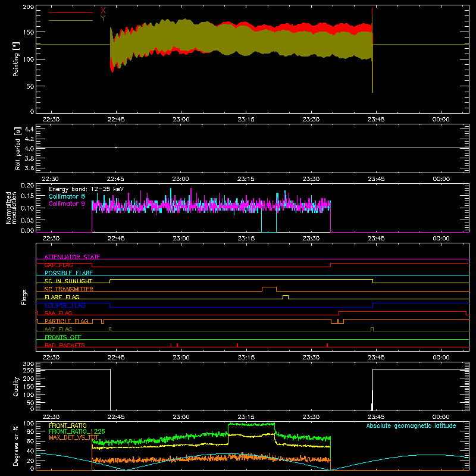The width and height of the screenshot is (476, 476).
Task: Click the PARTICLE_FLAG label
Action: (67, 321)
